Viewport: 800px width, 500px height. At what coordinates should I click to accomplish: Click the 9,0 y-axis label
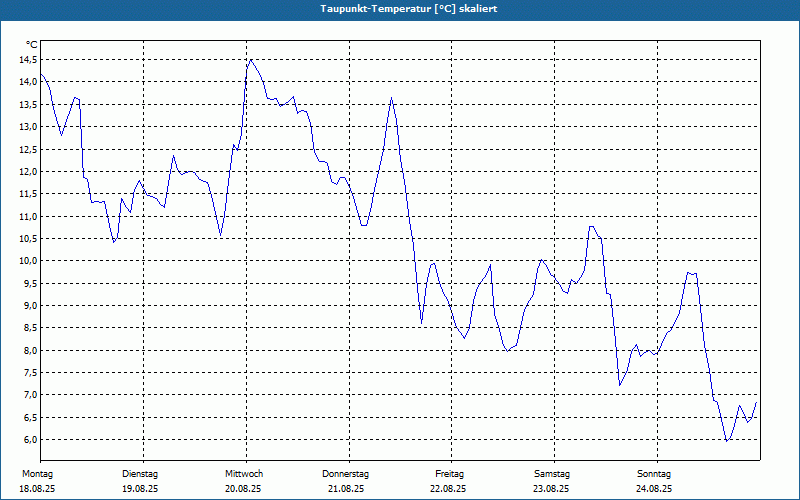coord(31,306)
